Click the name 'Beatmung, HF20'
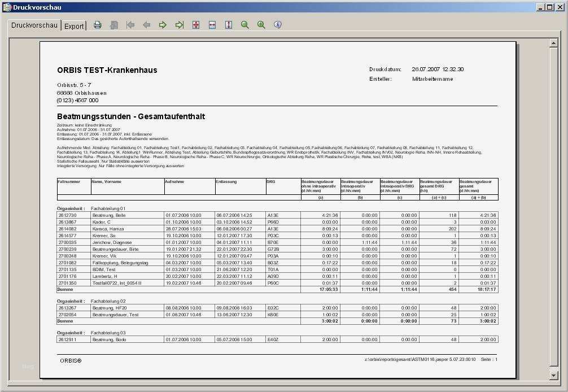This screenshot has height=392, width=568. click(110, 308)
